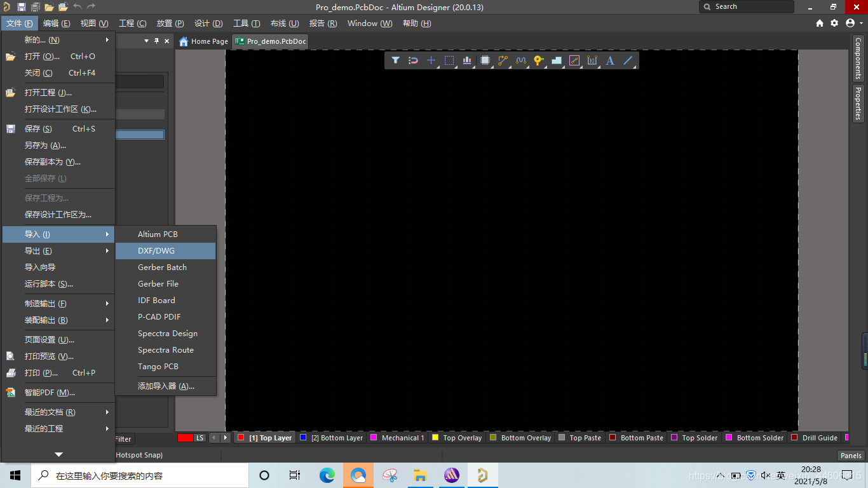Click the open project folder icon
Image resolution: width=868 pixels, height=488 pixels.
pos(63,7)
